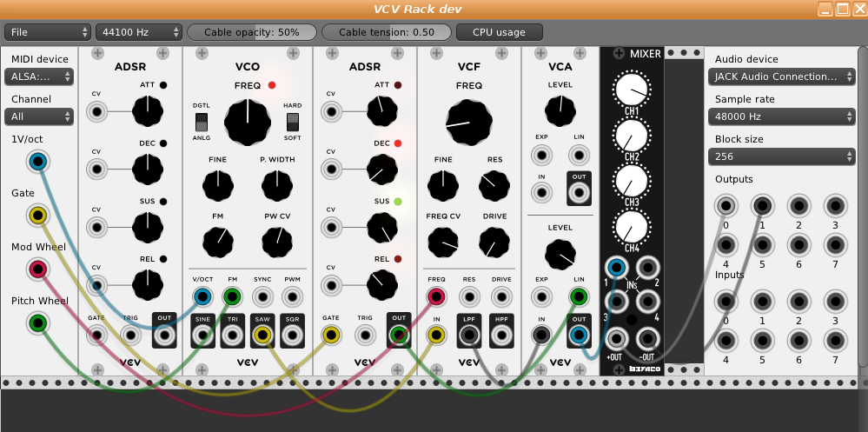The image size is (868, 432).
Task: Click the VCO SINE output jack
Action: coord(202,335)
